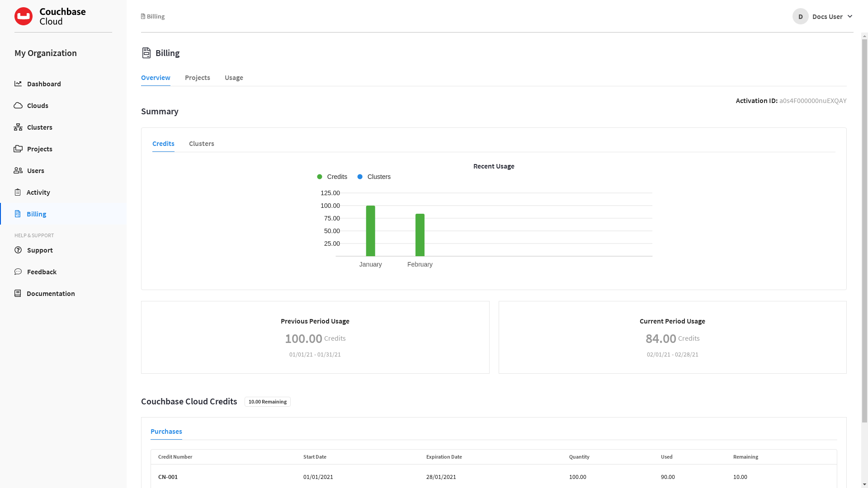Click the Couchbase Cloud logo
868x488 pixels.
(x=50, y=16)
